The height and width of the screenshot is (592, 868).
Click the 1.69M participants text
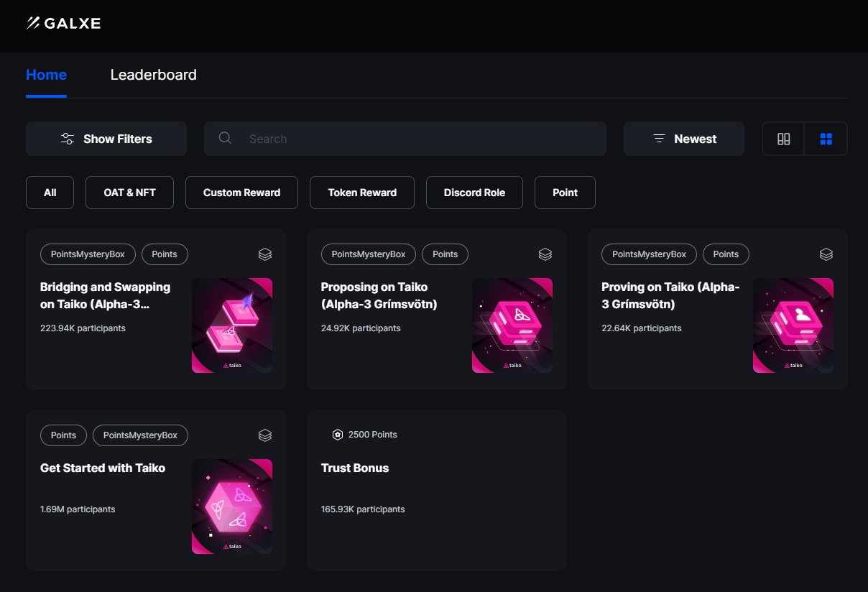point(78,509)
